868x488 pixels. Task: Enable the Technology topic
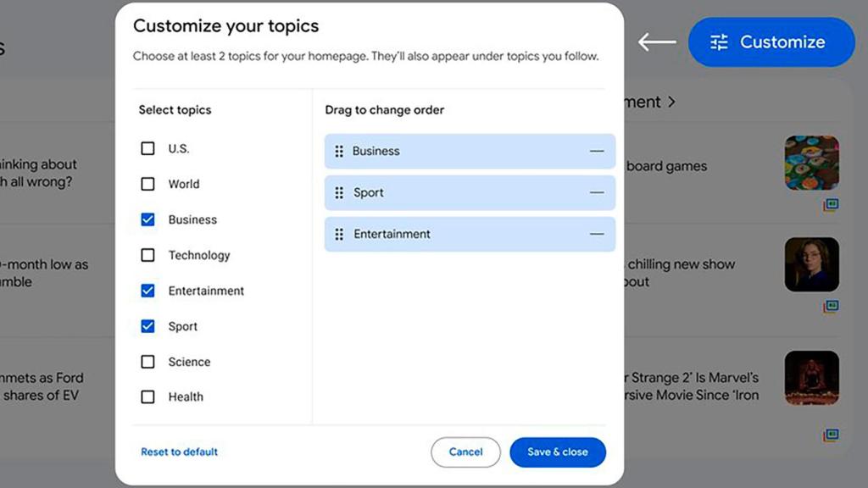(147, 255)
